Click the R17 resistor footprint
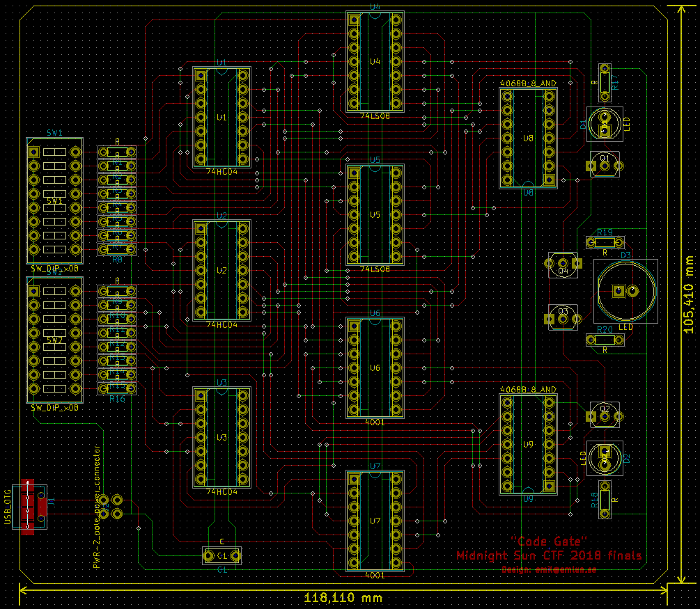The image size is (700, 609). (605, 82)
